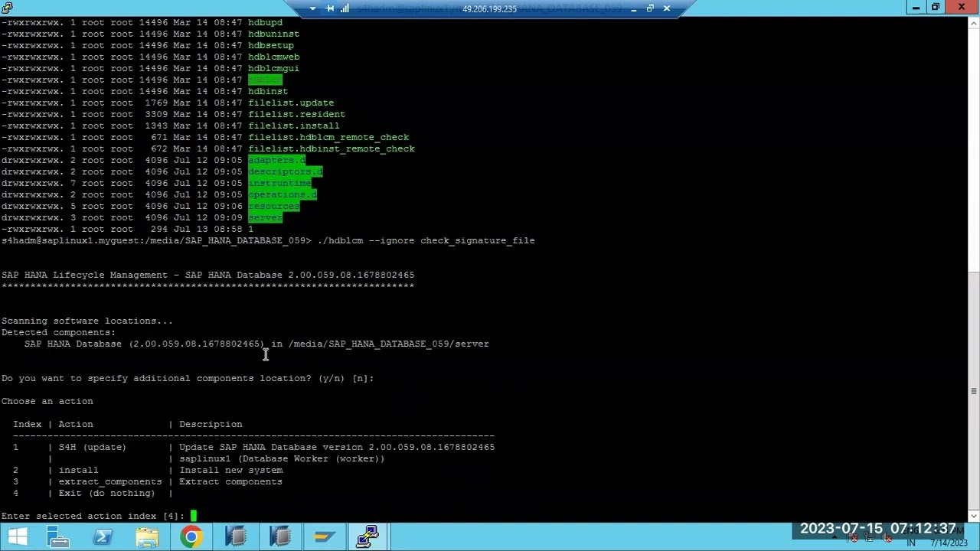This screenshot has height=551, width=980.
Task: Switch input language ENG IN
Action: coord(912,537)
